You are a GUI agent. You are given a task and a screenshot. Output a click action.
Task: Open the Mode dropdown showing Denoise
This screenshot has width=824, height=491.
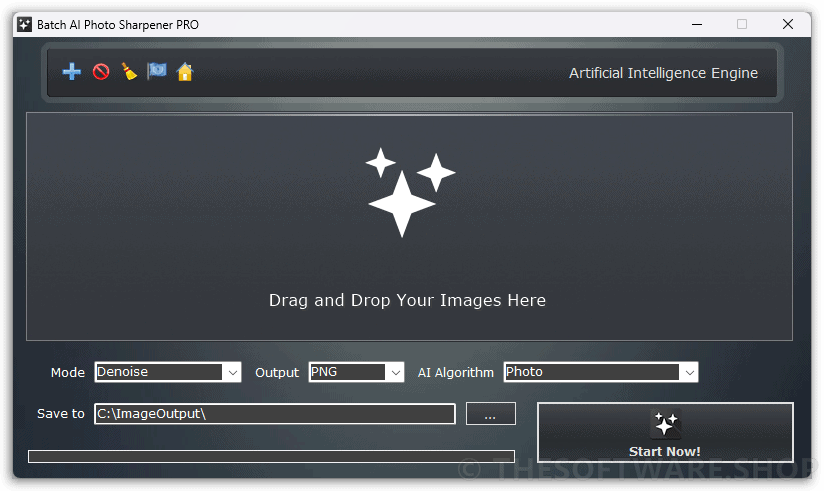tap(168, 372)
